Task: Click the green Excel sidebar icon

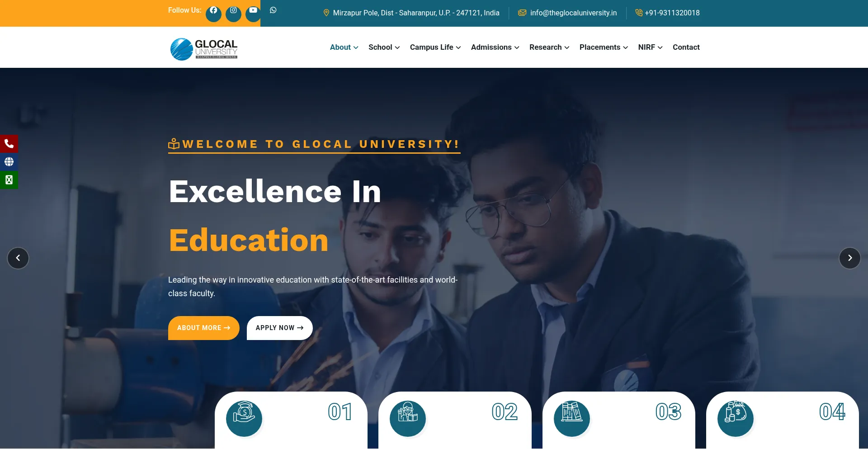Action: 9,180
